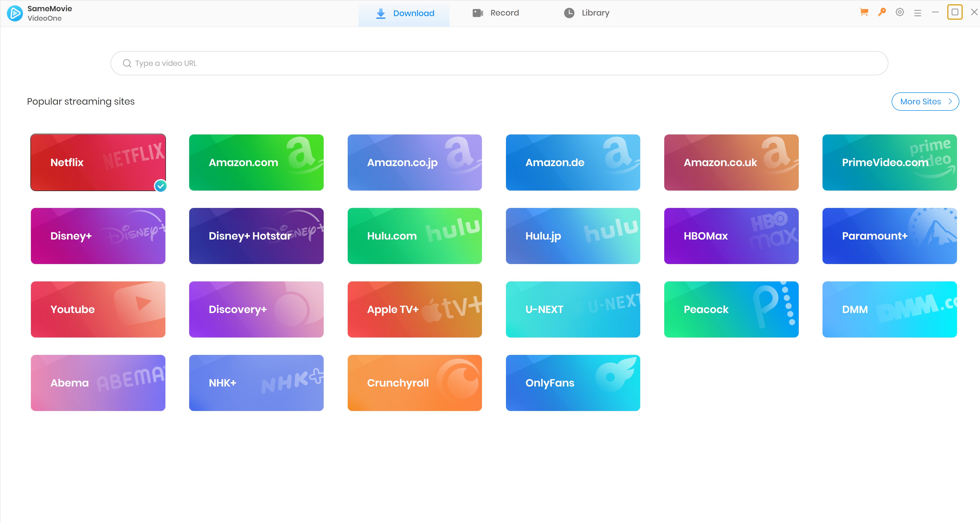
Task: Pick the NHK+ tile
Action: click(x=256, y=383)
